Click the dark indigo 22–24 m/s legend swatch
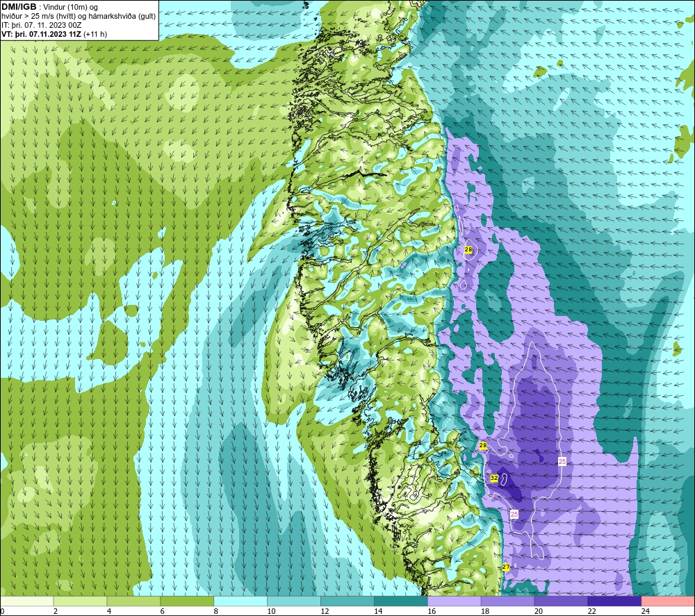Screen dimensions: 695x616 (x=614, y=601)
